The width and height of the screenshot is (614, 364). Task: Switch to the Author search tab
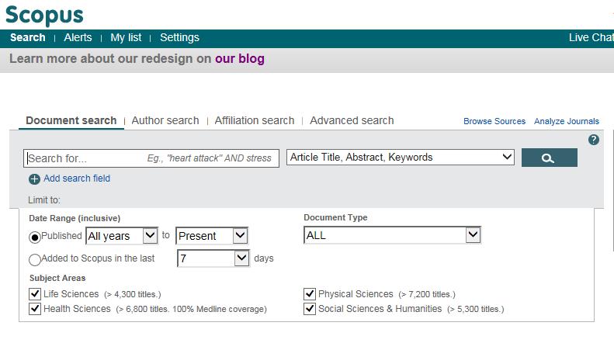coord(165,120)
